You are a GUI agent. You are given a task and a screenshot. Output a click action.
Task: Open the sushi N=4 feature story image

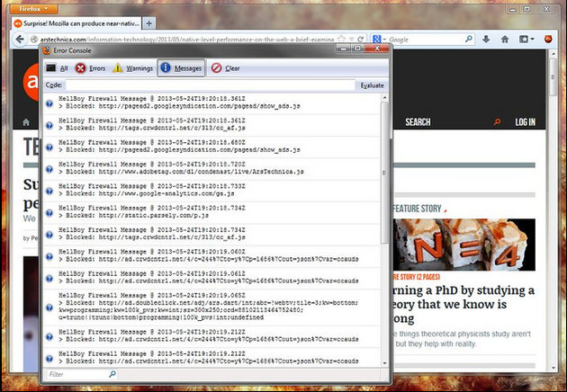464,245
